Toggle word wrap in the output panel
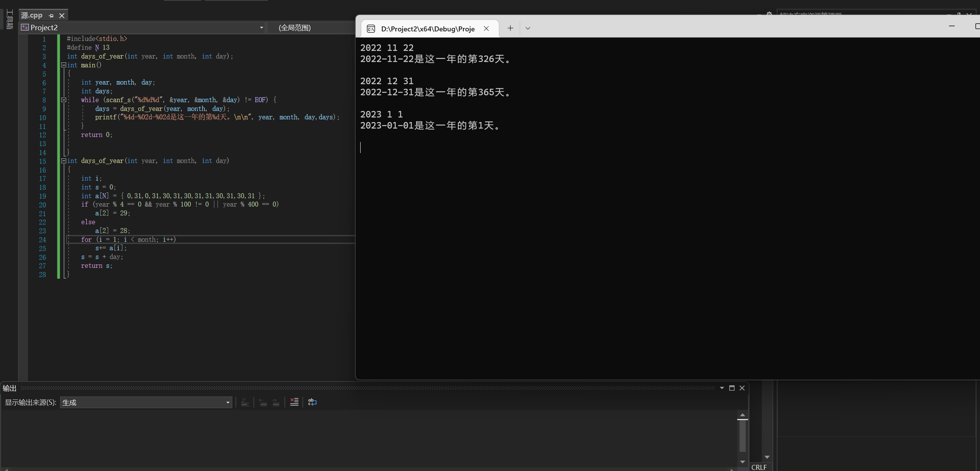The height and width of the screenshot is (471, 980). [x=312, y=402]
